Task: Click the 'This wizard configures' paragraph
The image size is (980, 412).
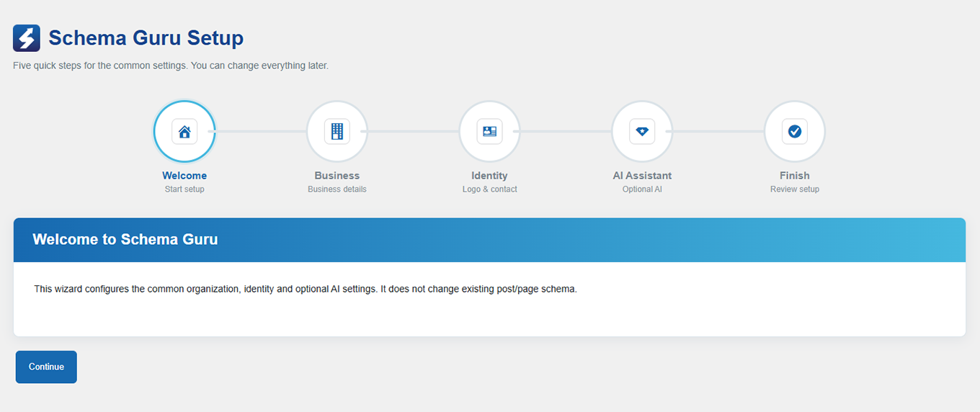Action: pos(306,290)
